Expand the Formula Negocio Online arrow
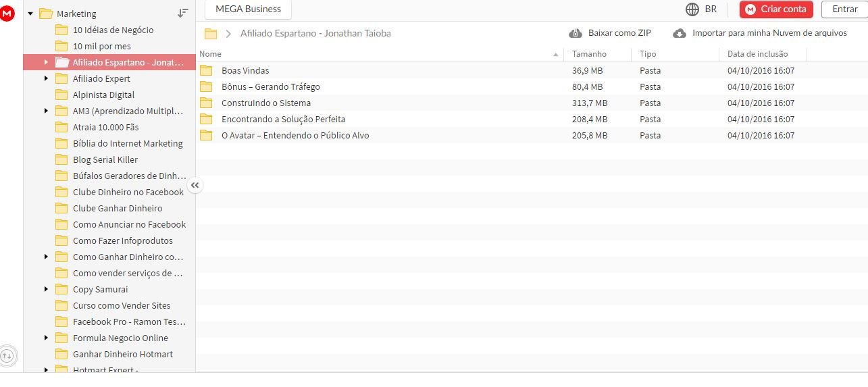The image size is (868, 387). 46,338
